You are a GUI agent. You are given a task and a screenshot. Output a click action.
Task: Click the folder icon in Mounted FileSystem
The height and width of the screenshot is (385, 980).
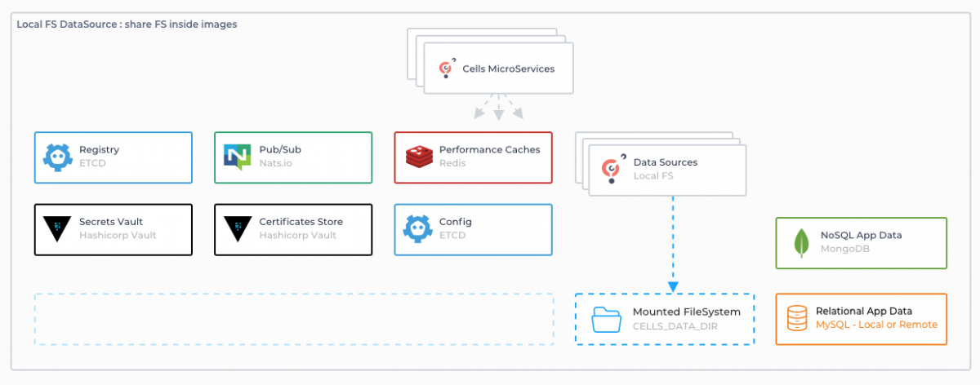[x=607, y=318]
